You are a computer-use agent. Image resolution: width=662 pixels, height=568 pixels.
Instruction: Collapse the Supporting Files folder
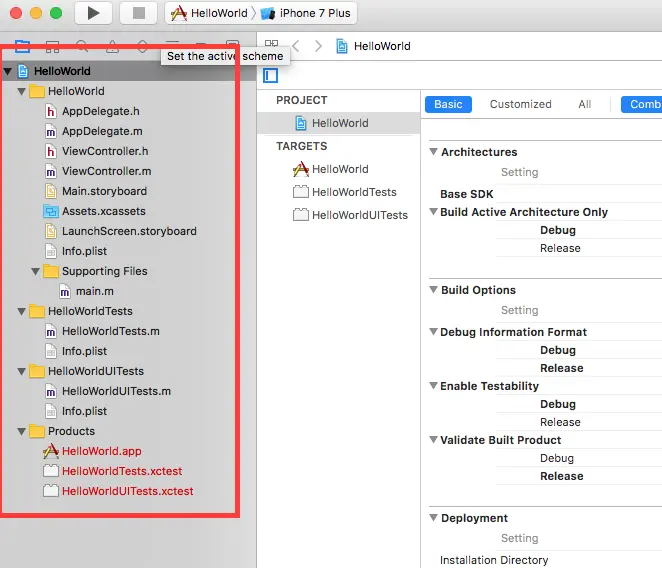[35, 271]
